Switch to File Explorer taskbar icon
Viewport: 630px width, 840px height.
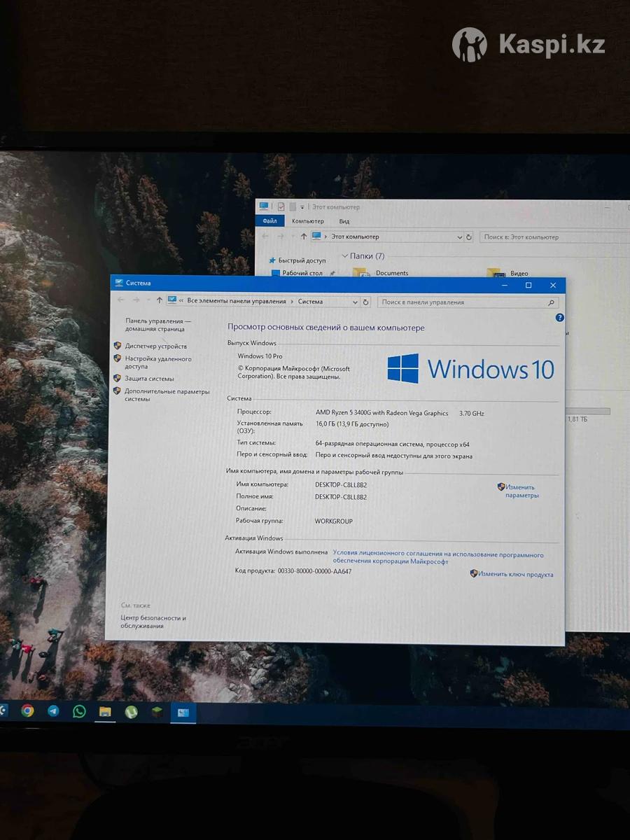click(105, 711)
